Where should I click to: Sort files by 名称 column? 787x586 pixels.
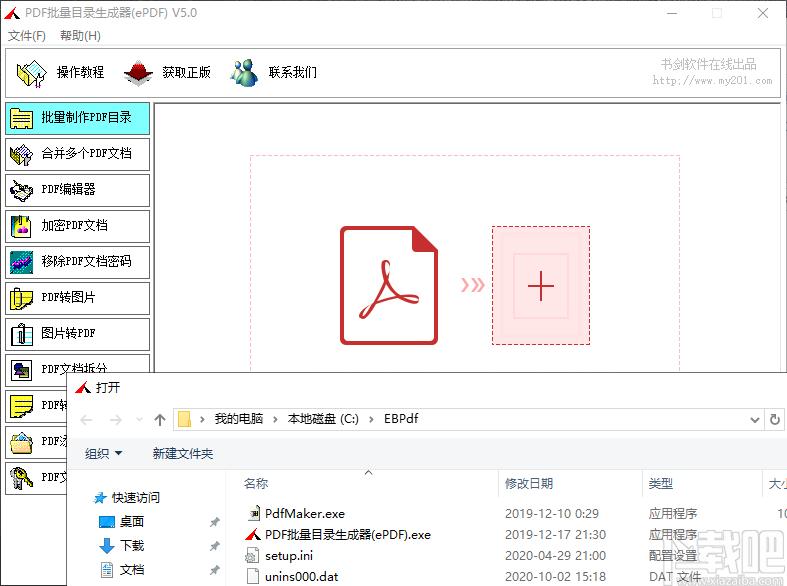point(256,484)
